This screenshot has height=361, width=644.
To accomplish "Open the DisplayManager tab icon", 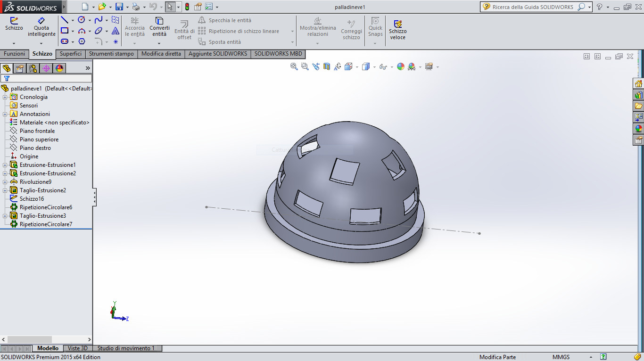I will (59, 68).
